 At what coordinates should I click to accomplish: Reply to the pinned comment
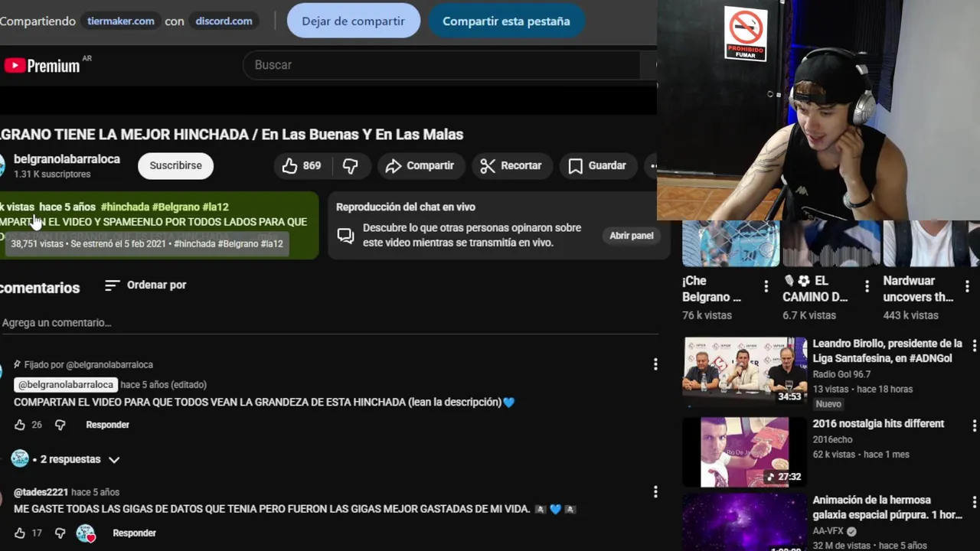(x=107, y=425)
